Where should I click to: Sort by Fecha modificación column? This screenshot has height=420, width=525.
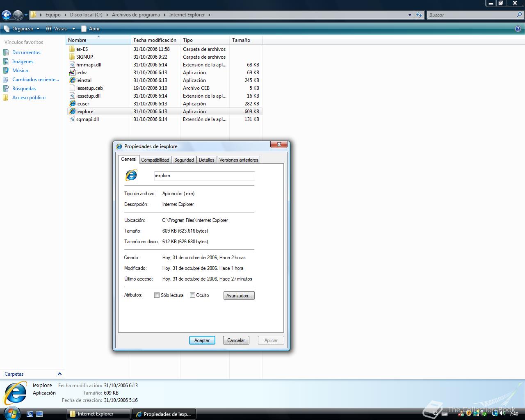coord(155,40)
